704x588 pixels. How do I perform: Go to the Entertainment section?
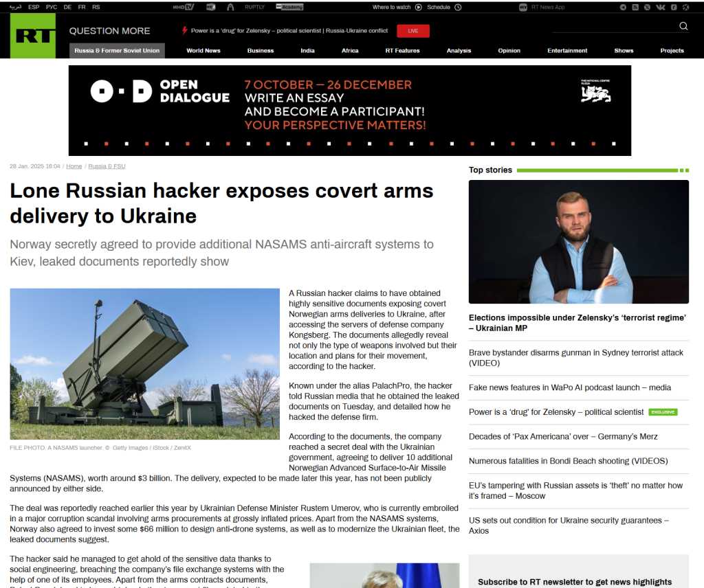(567, 51)
